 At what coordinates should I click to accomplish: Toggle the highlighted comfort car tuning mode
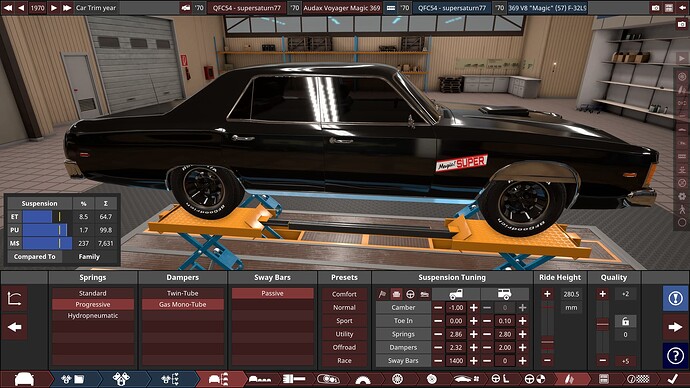(x=396, y=294)
